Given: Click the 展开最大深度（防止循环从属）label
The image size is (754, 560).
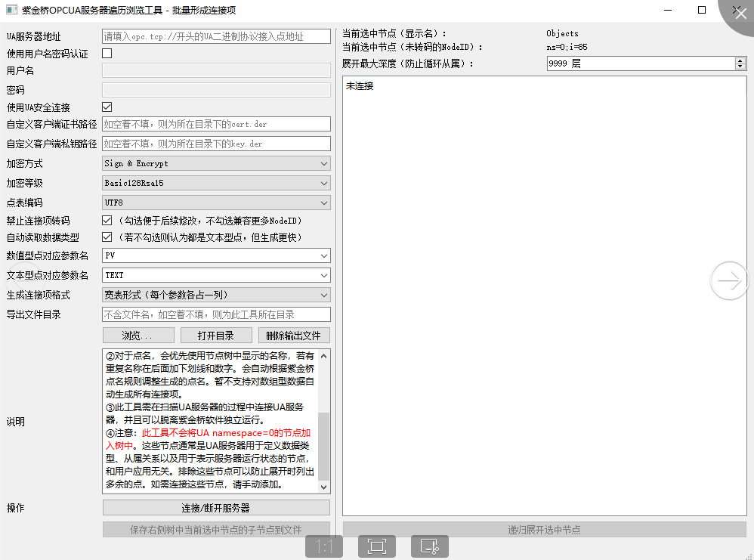Looking at the screenshot, I should click(x=408, y=63).
